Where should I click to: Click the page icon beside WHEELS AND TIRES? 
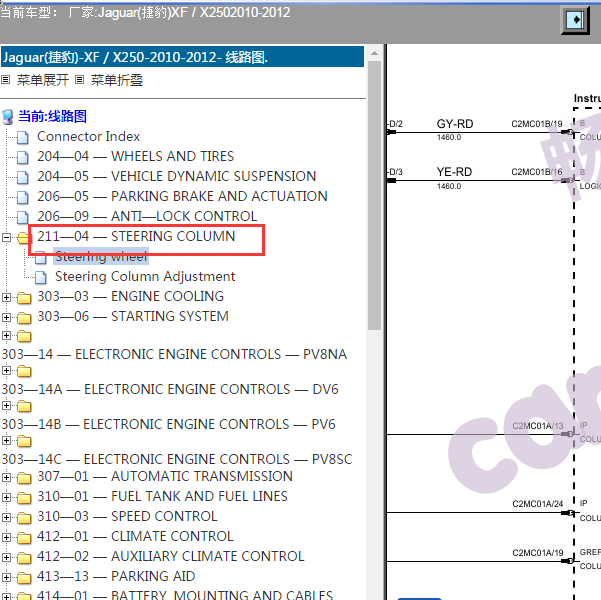23,157
